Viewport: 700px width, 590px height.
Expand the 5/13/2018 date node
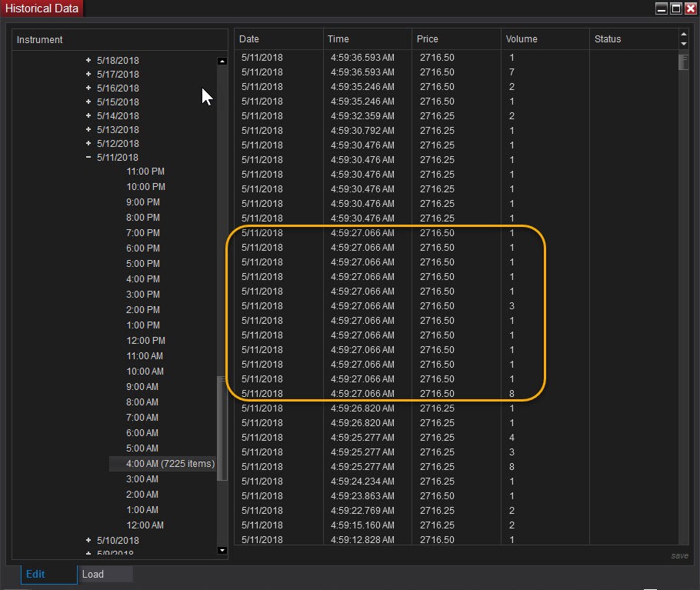(x=88, y=129)
